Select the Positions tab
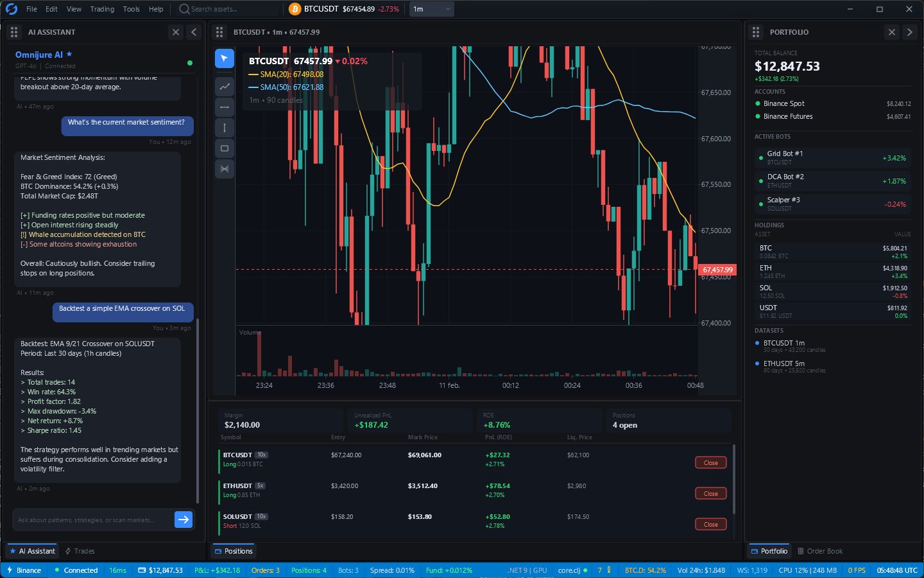Viewport: 924px width, 578px height. [x=234, y=551]
